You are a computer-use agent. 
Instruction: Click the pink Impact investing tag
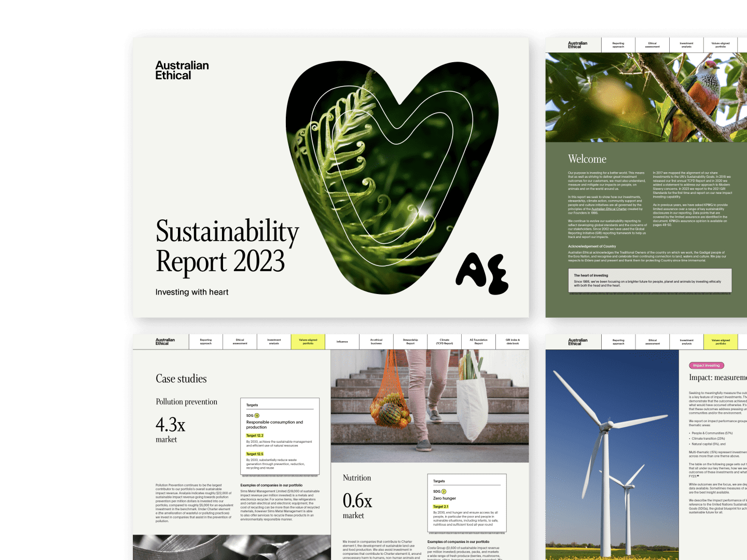pos(707,366)
